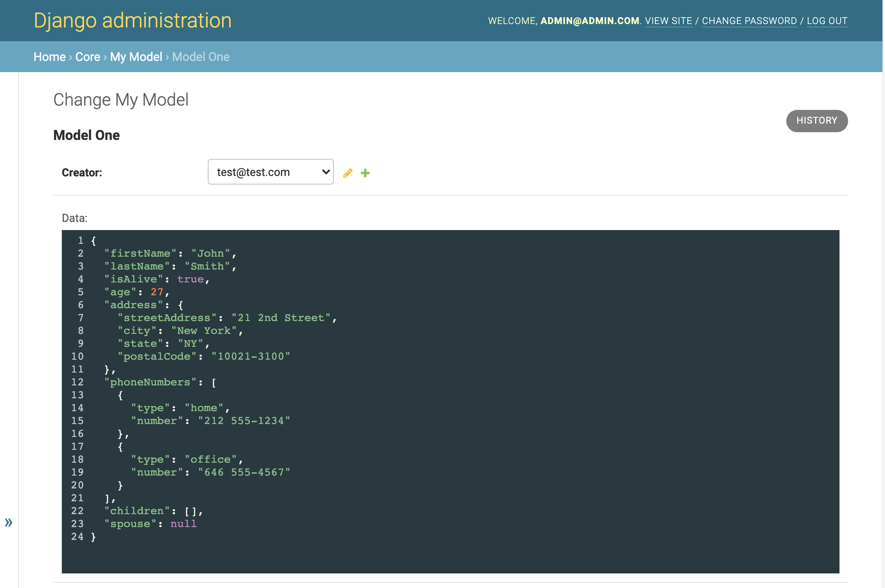Click the edit (pencil) icon next to Creator

point(348,173)
